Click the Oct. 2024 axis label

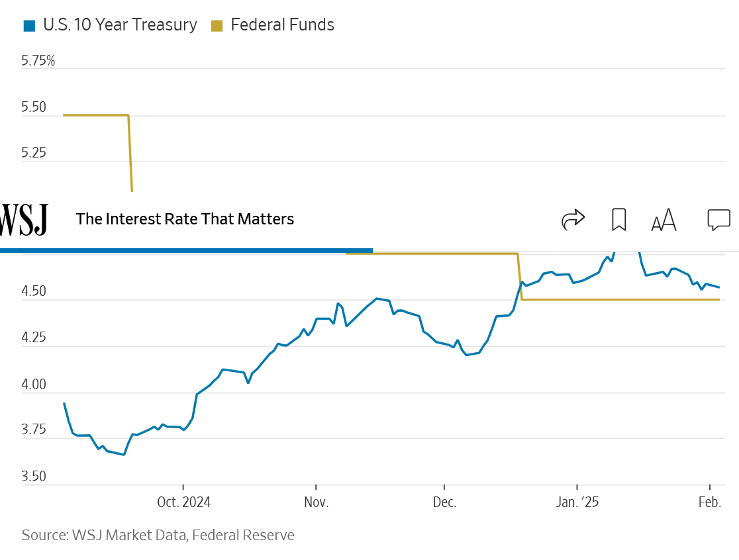pyautogui.click(x=183, y=502)
